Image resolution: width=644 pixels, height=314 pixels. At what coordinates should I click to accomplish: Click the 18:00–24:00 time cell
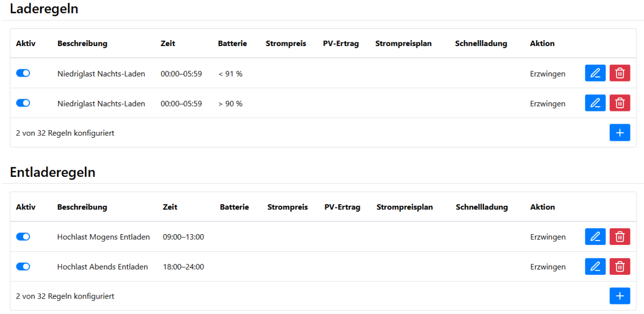pos(183,267)
